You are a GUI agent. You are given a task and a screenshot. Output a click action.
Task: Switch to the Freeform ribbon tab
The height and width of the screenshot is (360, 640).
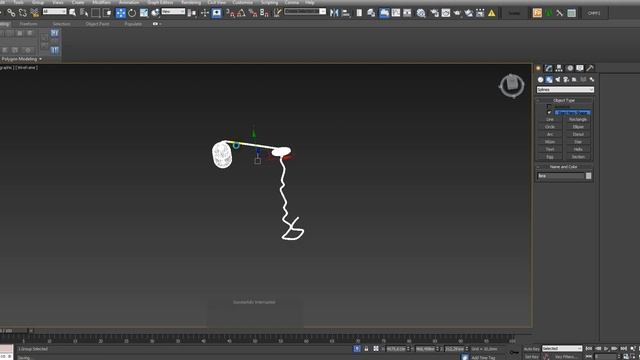tap(29, 24)
